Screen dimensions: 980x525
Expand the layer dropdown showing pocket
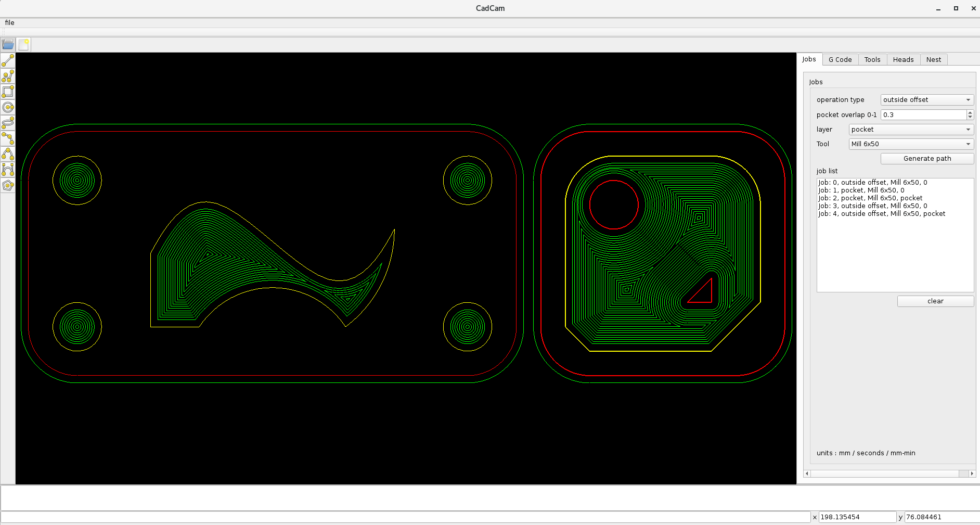point(911,130)
